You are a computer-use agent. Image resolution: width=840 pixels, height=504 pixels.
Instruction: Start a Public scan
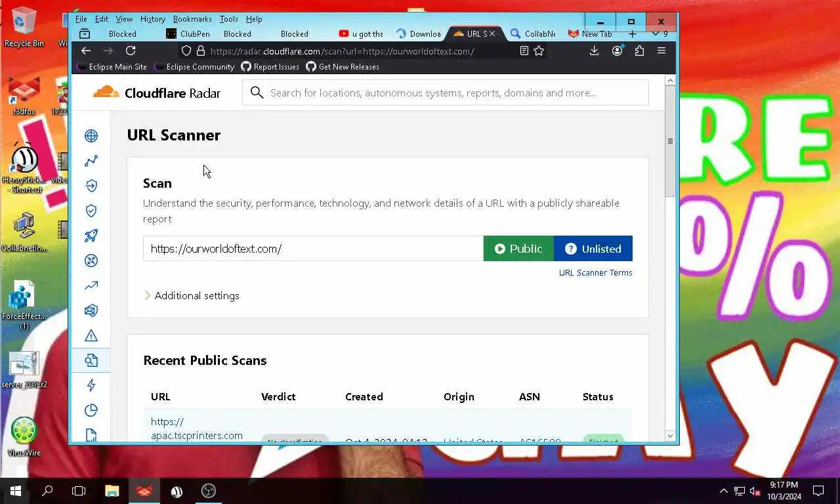tap(518, 249)
